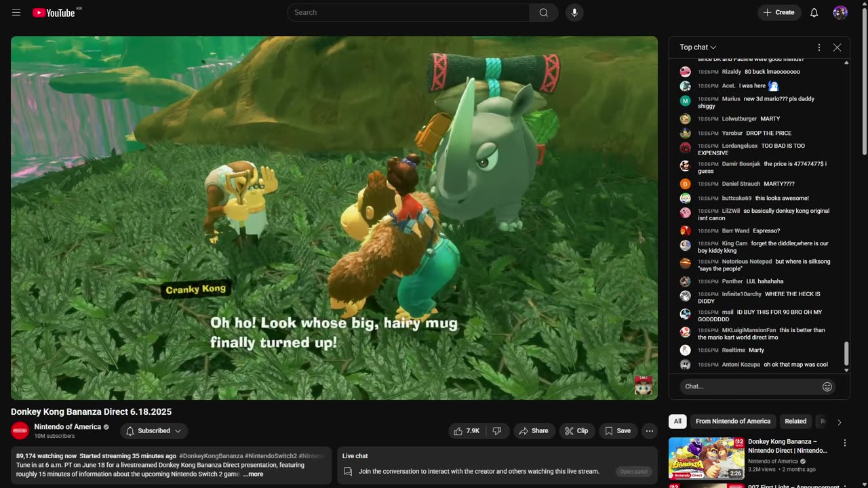Click Panther's 'LUL hahahaha' message
The width and height of the screenshot is (868, 488).
[x=765, y=281]
